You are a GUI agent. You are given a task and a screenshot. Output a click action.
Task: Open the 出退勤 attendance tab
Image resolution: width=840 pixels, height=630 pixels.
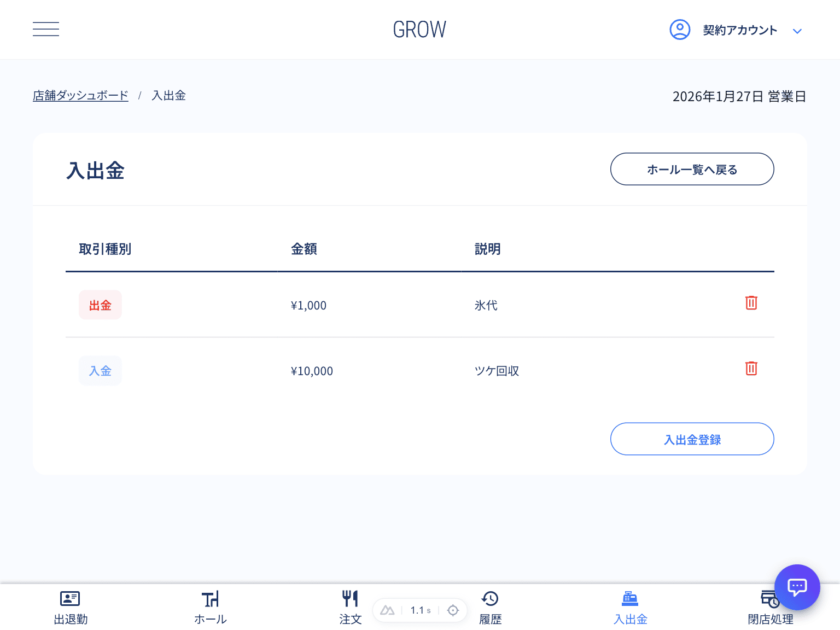[71, 608]
